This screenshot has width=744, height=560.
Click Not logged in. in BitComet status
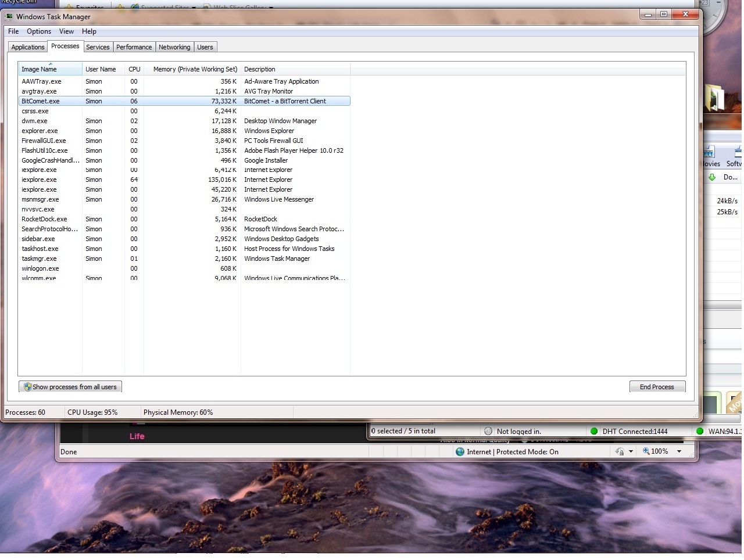519,431
